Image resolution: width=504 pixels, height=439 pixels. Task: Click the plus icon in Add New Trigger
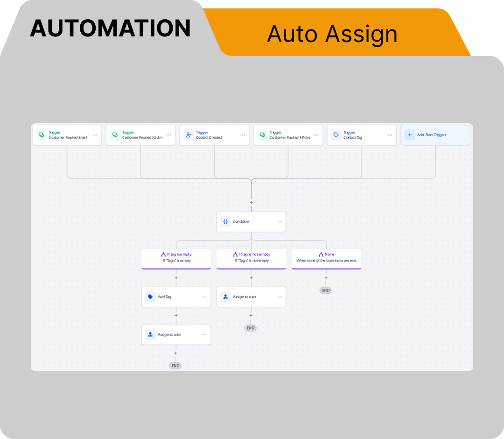(x=410, y=135)
